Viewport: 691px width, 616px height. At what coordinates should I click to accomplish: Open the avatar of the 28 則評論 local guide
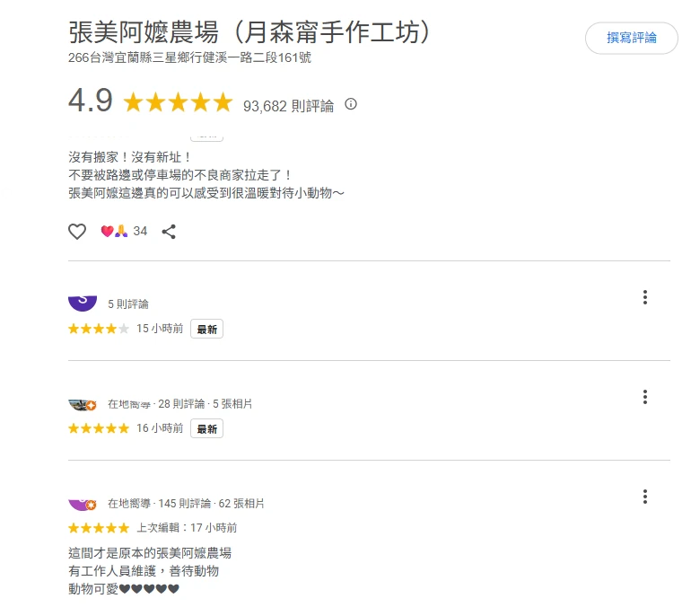(x=83, y=404)
